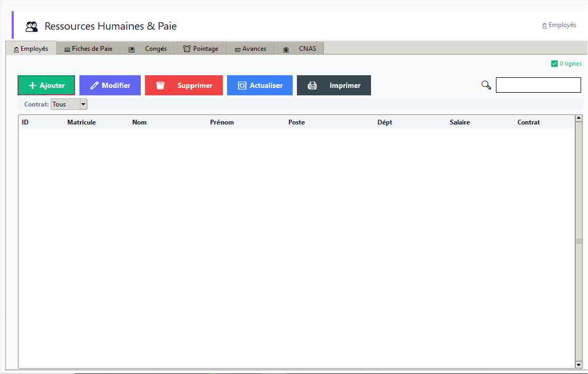588x374 pixels.
Task: Click the Employés link at top right
Action: [x=559, y=25]
